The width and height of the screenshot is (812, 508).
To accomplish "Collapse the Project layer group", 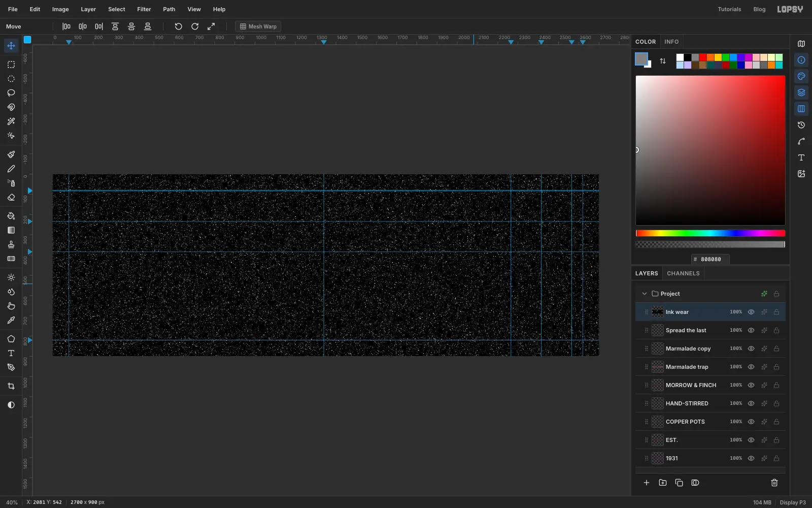I will pos(645,294).
